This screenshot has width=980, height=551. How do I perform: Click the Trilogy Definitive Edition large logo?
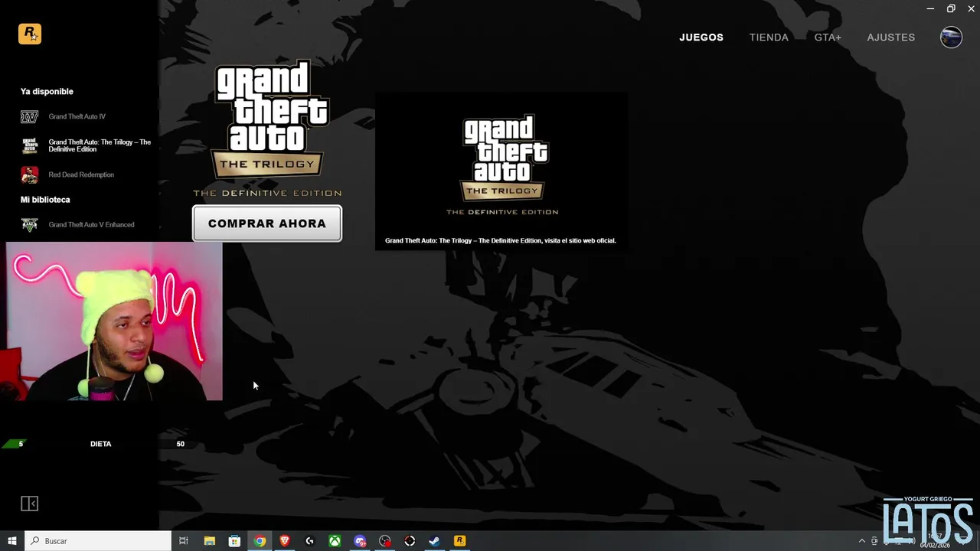pyautogui.click(x=267, y=129)
